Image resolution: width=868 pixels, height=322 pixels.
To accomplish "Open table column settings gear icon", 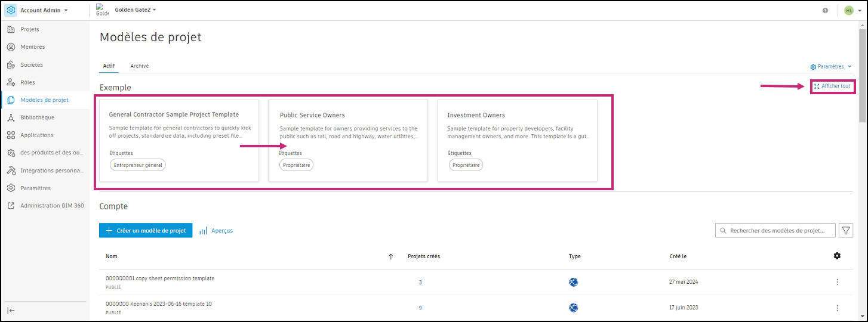I will [x=837, y=256].
